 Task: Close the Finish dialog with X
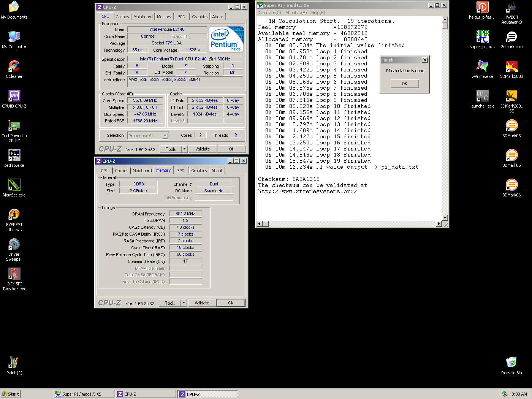(425, 60)
